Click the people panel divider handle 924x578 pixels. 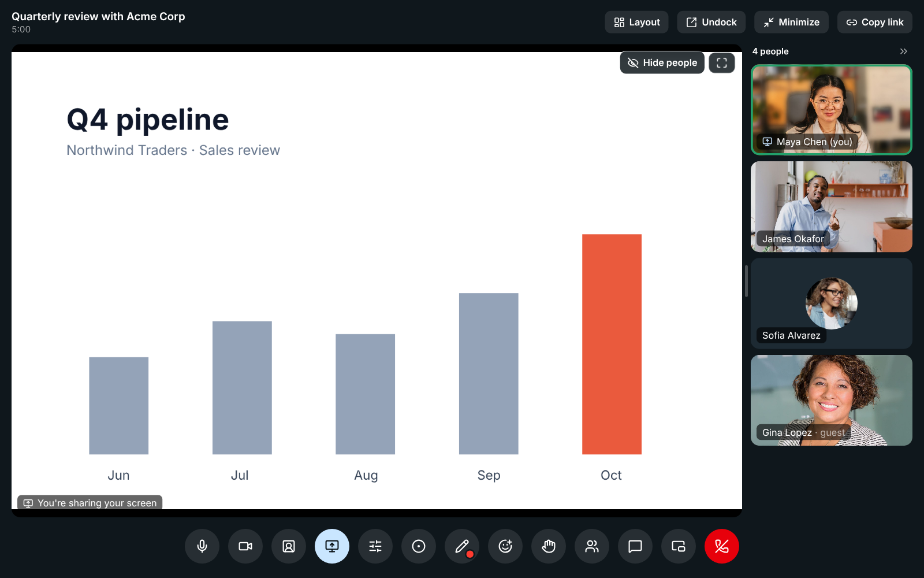746,281
